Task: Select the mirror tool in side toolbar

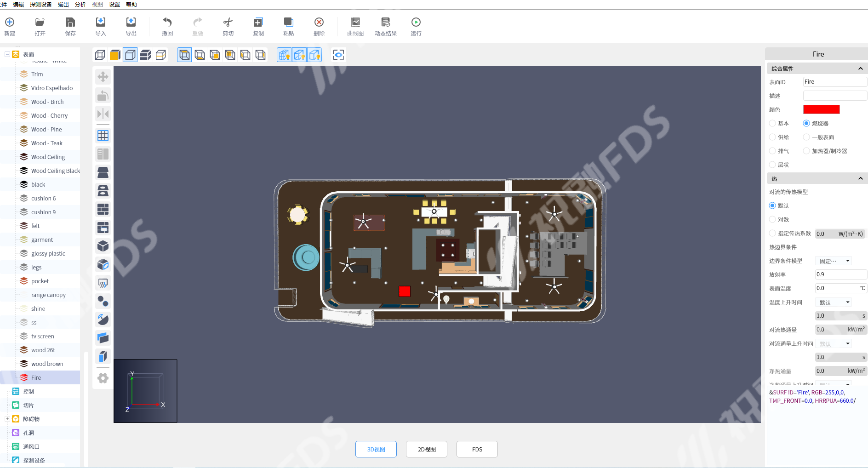Action: pyautogui.click(x=103, y=114)
